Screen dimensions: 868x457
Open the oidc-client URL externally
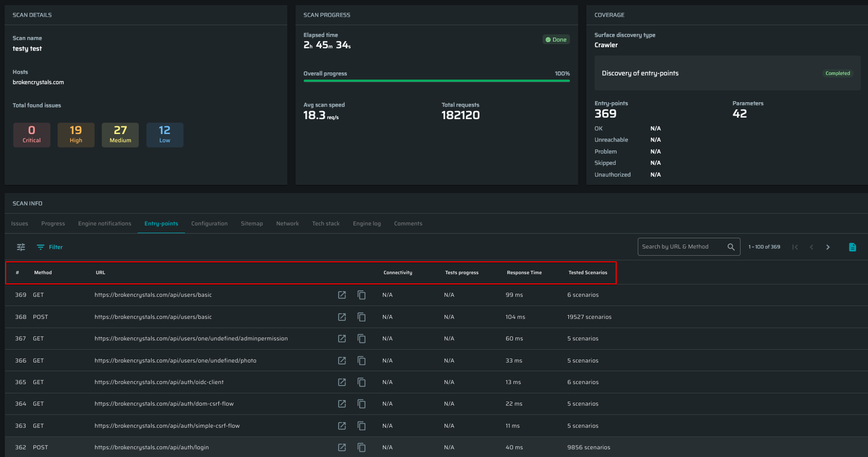pyautogui.click(x=342, y=382)
